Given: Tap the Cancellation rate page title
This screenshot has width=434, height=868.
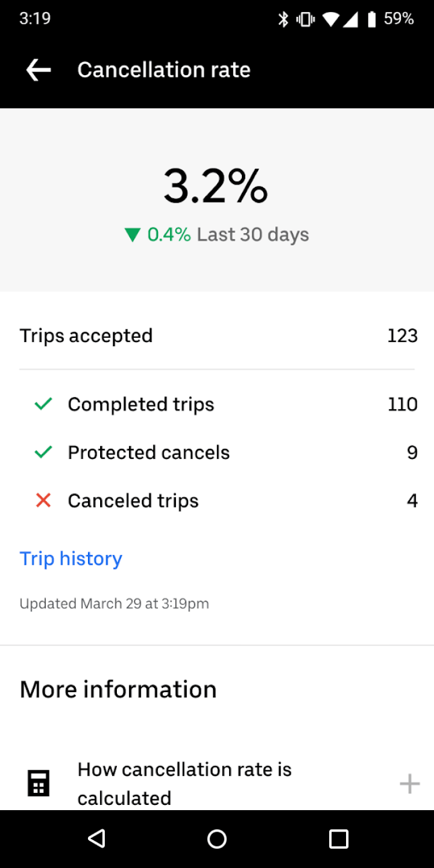Looking at the screenshot, I should click(x=164, y=70).
